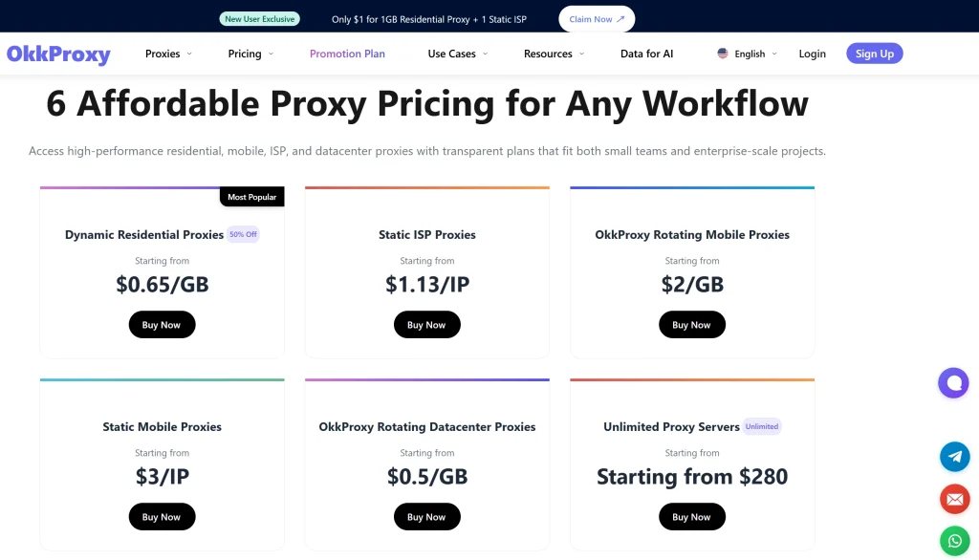Image resolution: width=979 pixels, height=560 pixels.
Task: Click the Claim Now banner button
Action: 597,18
